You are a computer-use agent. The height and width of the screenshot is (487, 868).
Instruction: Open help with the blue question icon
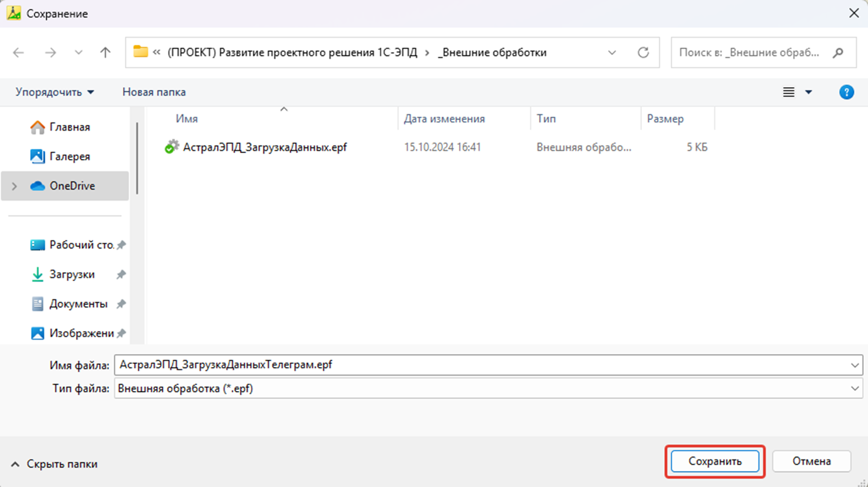846,92
